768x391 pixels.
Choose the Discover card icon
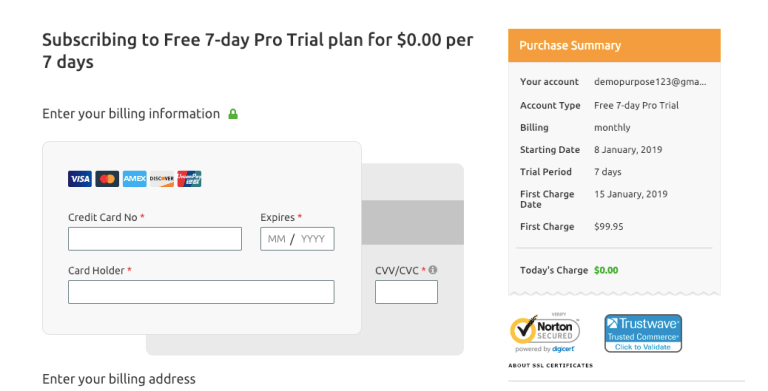162,179
